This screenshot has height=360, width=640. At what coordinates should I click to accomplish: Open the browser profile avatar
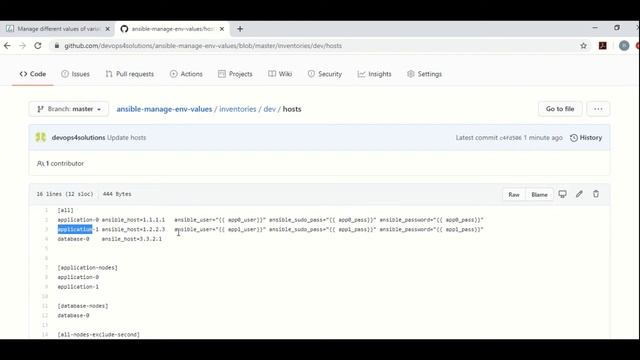click(x=624, y=46)
